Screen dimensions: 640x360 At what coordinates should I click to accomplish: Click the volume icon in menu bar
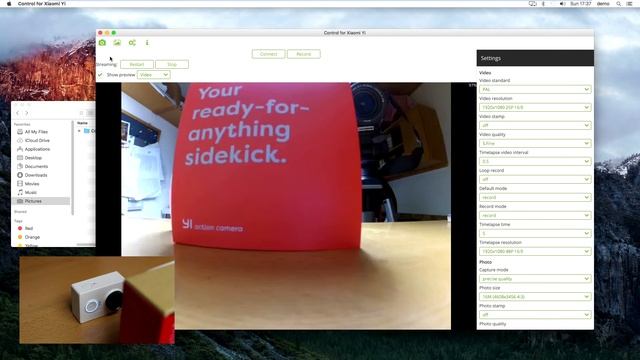(x=562, y=3)
